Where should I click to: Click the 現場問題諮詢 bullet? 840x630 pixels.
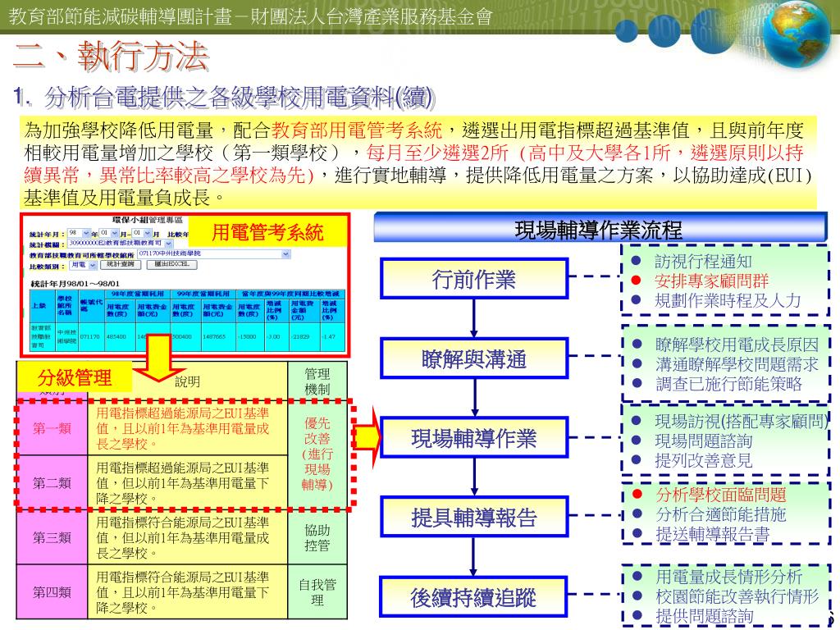703,441
